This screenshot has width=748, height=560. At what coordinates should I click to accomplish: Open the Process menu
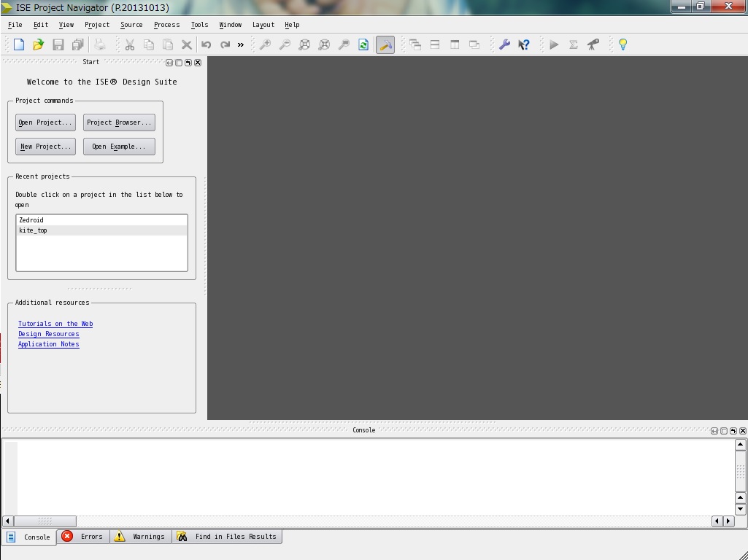pyautogui.click(x=166, y=25)
